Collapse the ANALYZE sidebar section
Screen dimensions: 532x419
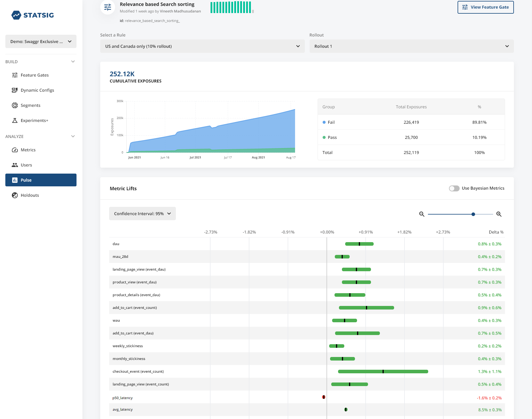pos(73,137)
